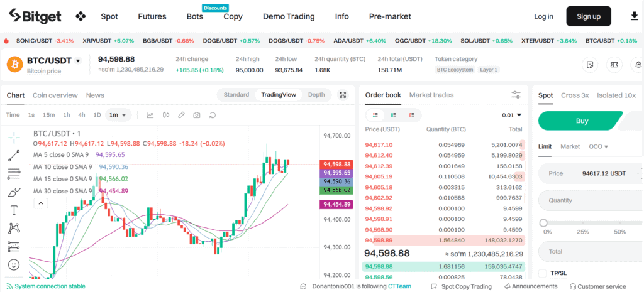The width and height of the screenshot is (644, 292).
Task: Click the Bitcoin coin icon
Action: point(14,64)
